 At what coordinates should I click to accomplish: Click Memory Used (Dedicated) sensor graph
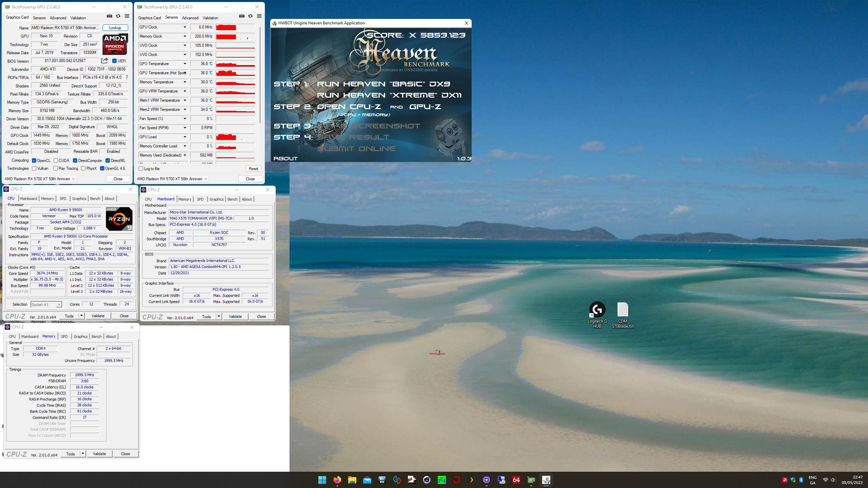(x=235, y=155)
